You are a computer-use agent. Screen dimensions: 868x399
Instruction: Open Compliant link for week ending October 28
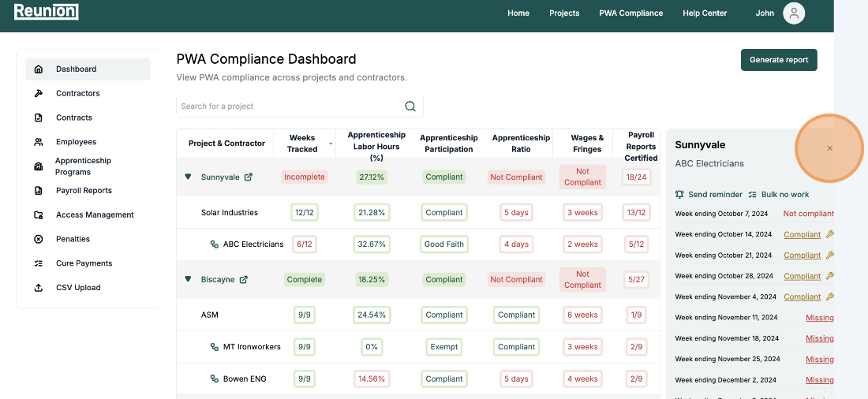click(x=802, y=276)
